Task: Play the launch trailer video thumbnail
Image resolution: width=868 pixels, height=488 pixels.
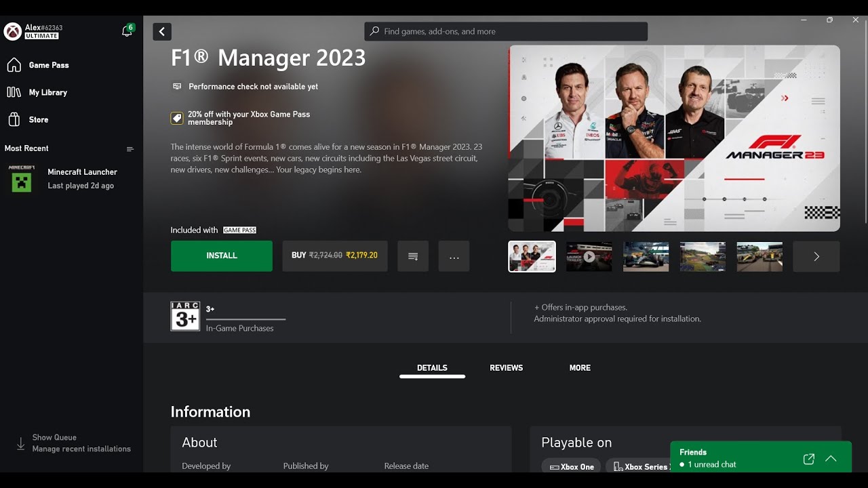Action: coord(589,256)
